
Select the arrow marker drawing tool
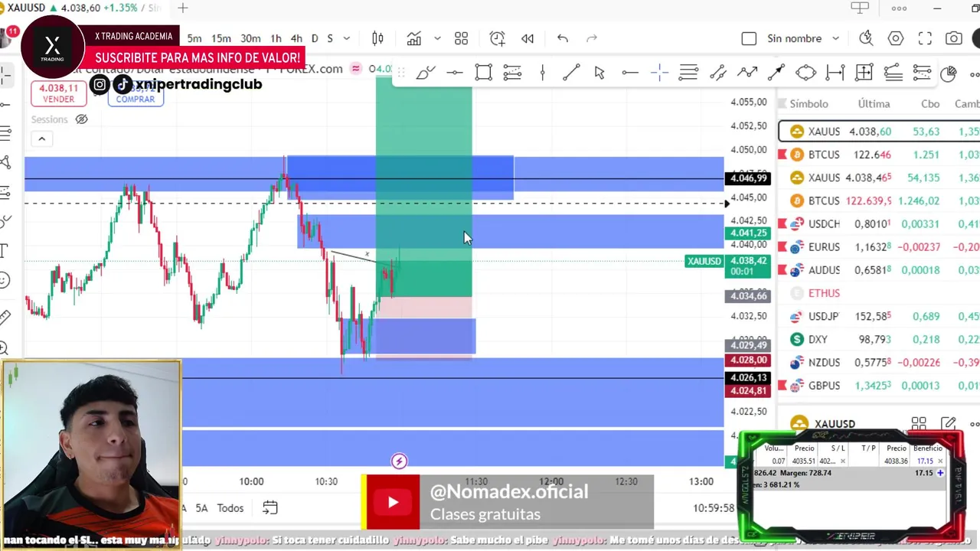click(776, 73)
